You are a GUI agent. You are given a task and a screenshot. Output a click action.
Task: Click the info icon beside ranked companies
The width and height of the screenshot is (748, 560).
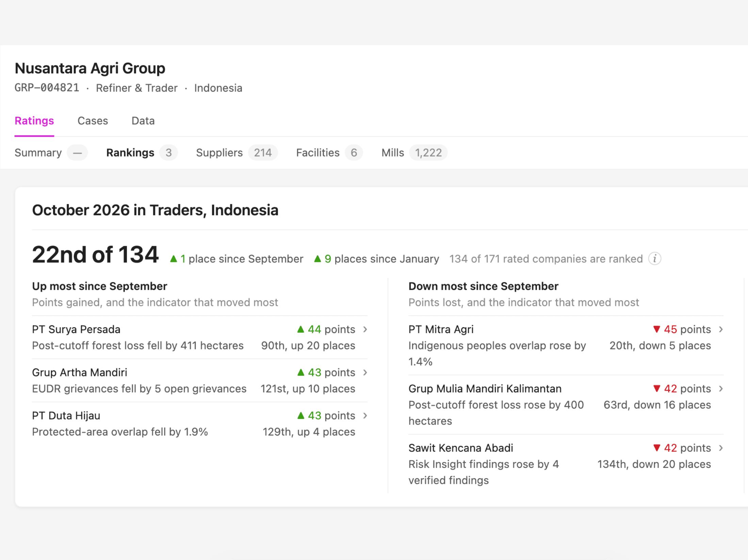[654, 259]
